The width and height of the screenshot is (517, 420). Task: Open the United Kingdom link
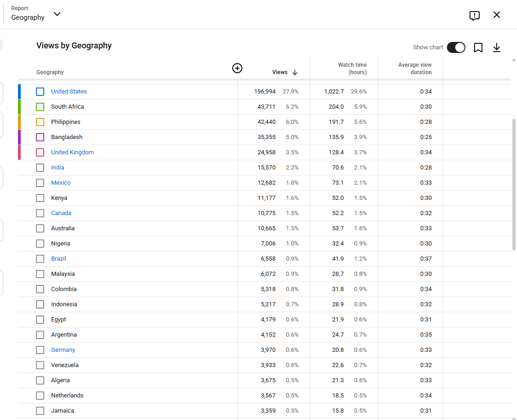pyautogui.click(x=72, y=152)
